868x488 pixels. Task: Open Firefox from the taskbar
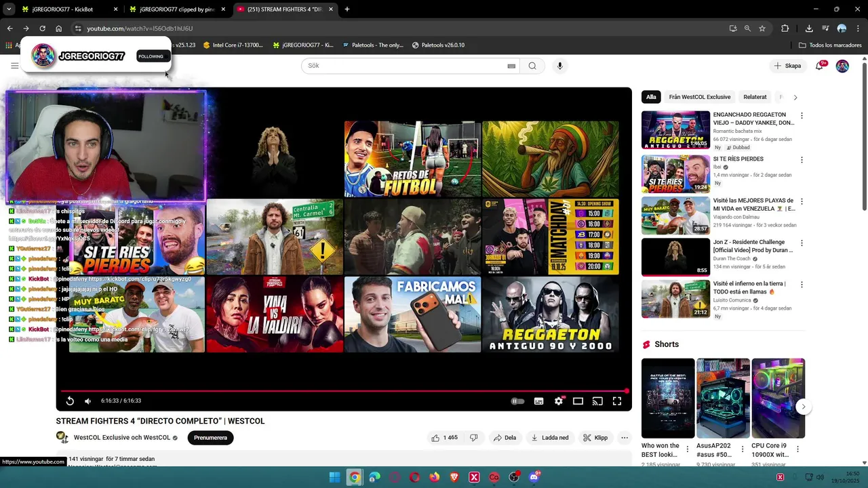point(434,477)
